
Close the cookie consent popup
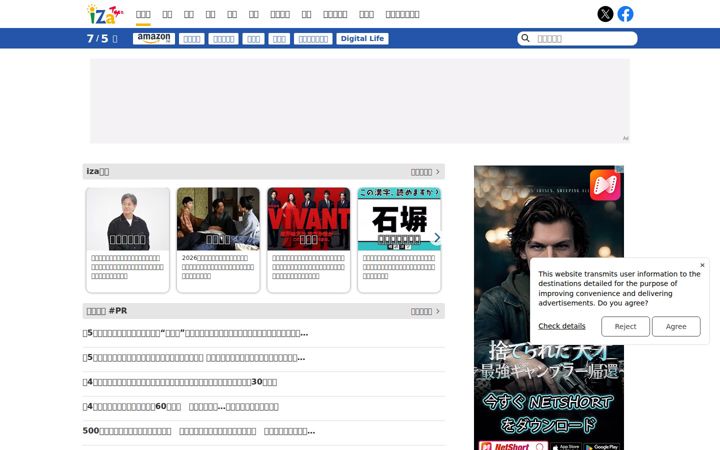pos(702,265)
